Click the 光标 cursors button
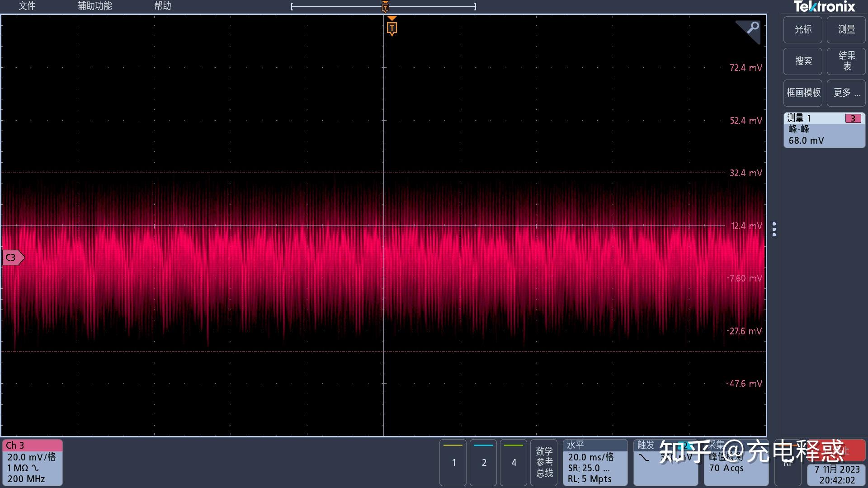868x488 pixels. (803, 29)
